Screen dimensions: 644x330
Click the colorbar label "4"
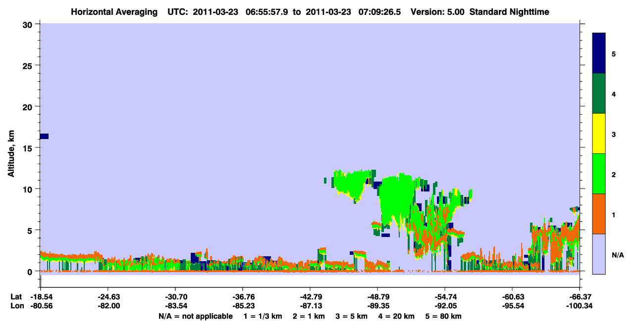[x=613, y=94]
